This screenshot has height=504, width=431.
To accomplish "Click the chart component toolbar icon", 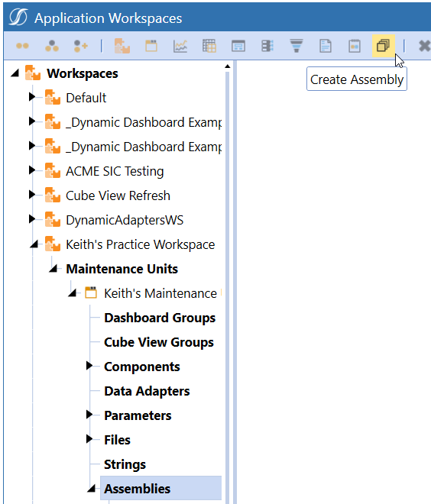I will click(180, 46).
